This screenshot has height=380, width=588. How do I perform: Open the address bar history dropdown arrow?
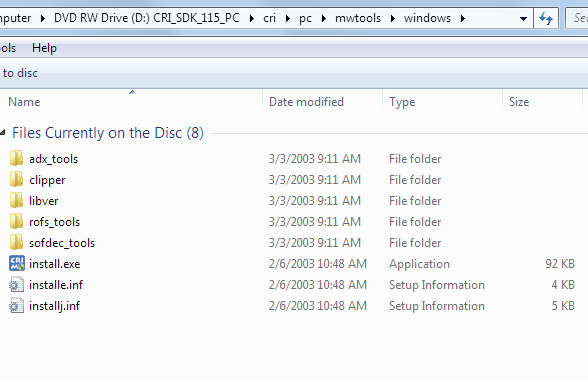[x=524, y=18]
